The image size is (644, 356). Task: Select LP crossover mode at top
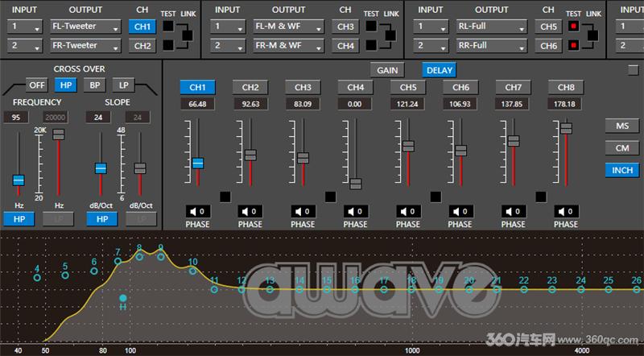(x=124, y=85)
